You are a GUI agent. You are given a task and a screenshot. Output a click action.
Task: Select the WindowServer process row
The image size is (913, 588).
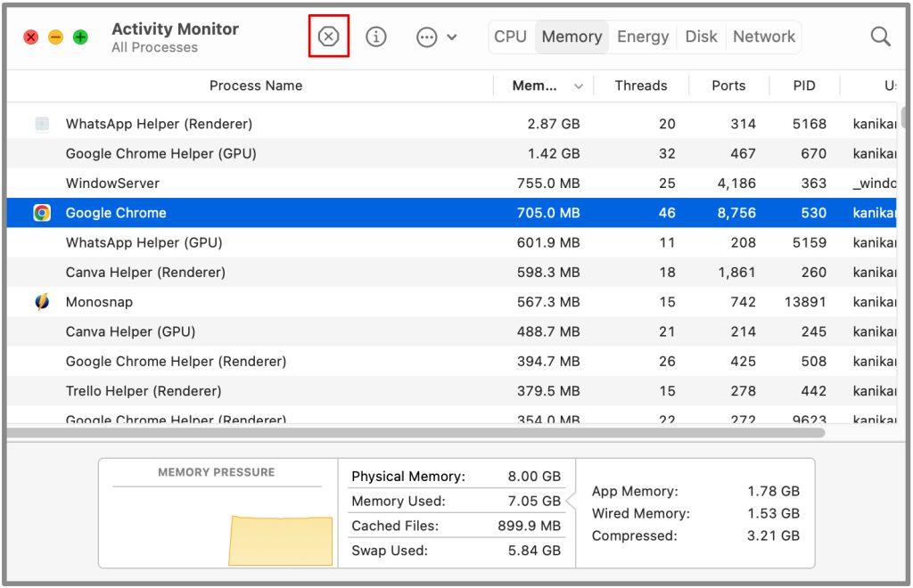(x=452, y=184)
